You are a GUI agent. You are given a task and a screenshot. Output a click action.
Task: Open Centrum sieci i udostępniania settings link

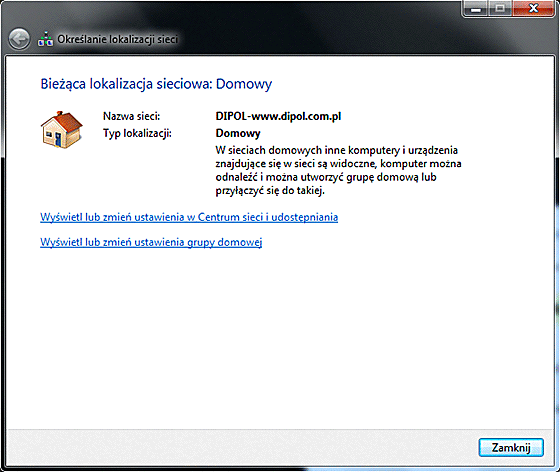click(189, 217)
